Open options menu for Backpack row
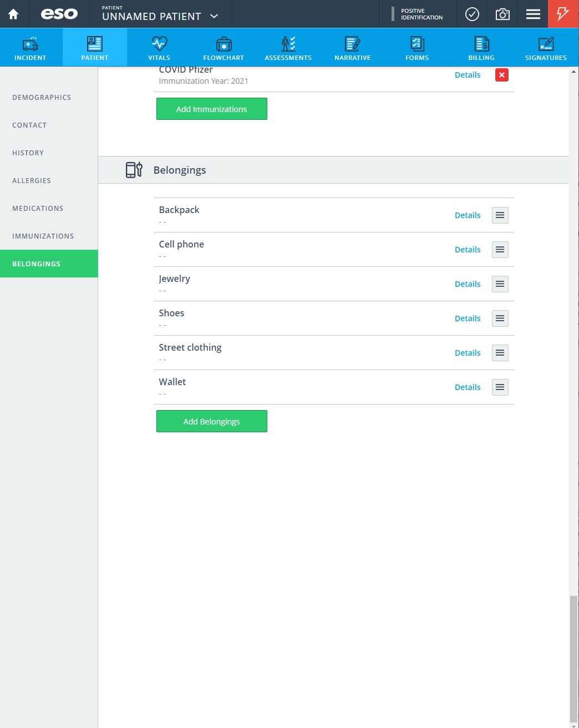 point(500,215)
